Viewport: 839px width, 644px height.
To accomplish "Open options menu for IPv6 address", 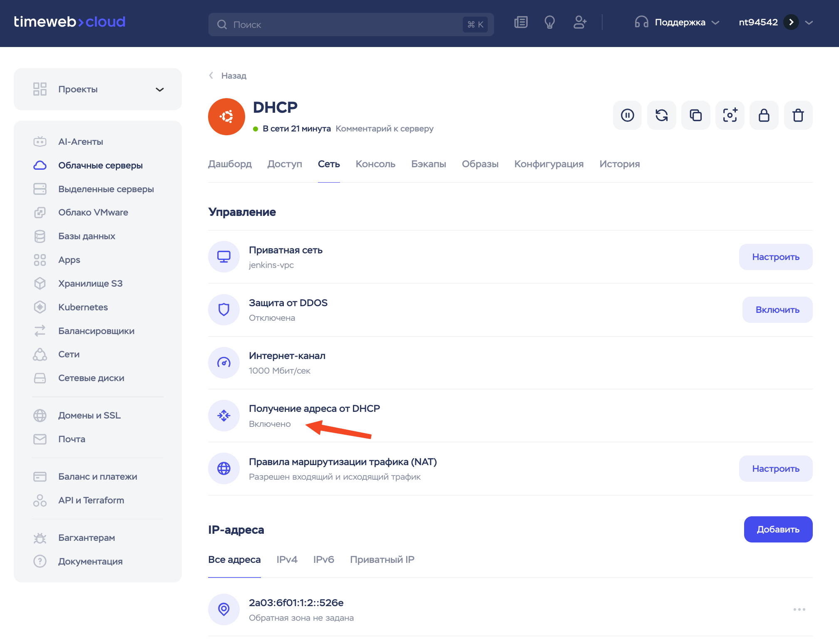I will pos(799,609).
